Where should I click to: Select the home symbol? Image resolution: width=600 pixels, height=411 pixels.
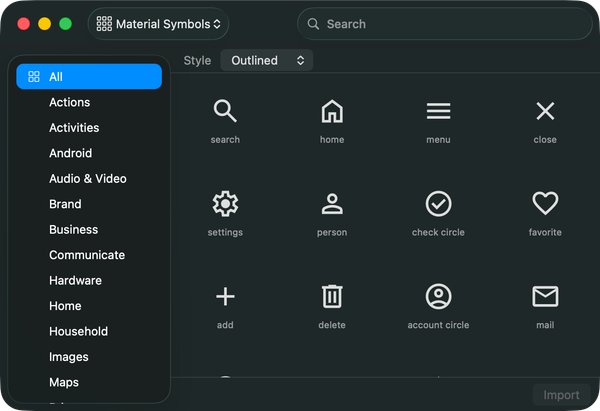[x=332, y=111]
